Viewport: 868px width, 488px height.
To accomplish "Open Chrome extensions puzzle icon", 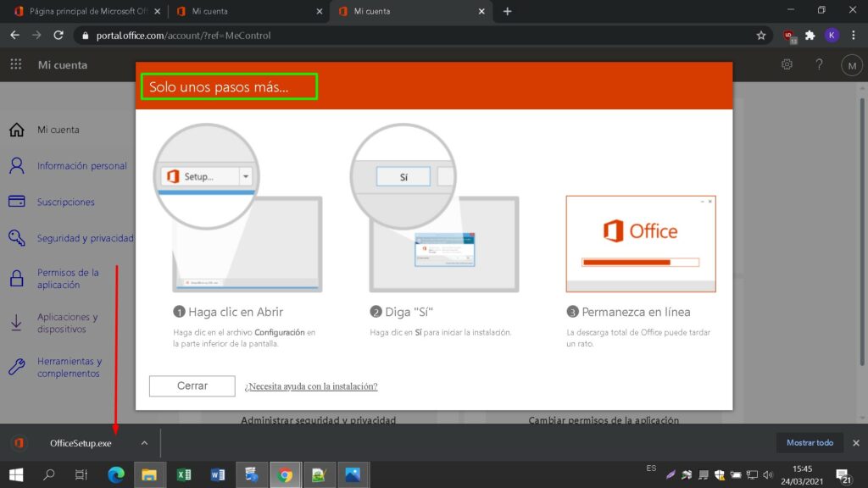I will pos(810,36).
